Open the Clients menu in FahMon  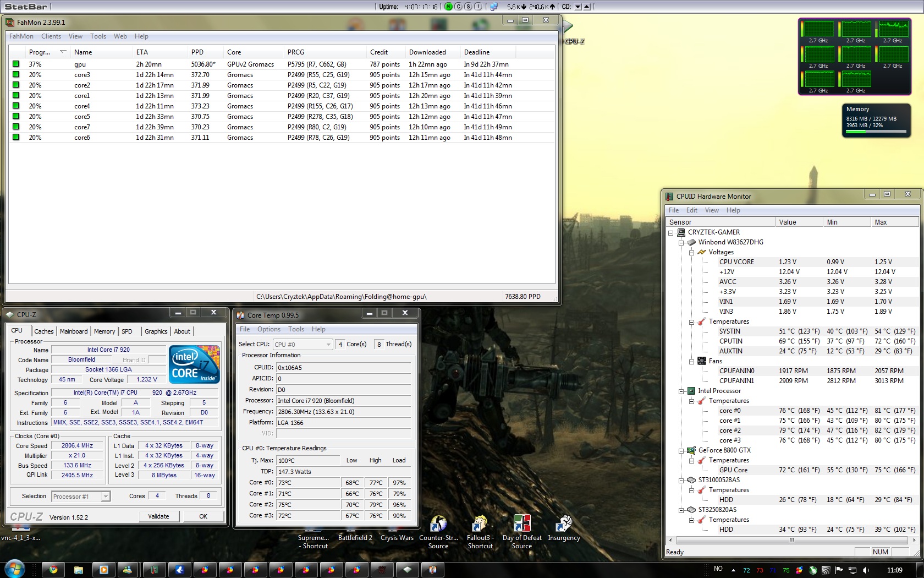(51, 36)
